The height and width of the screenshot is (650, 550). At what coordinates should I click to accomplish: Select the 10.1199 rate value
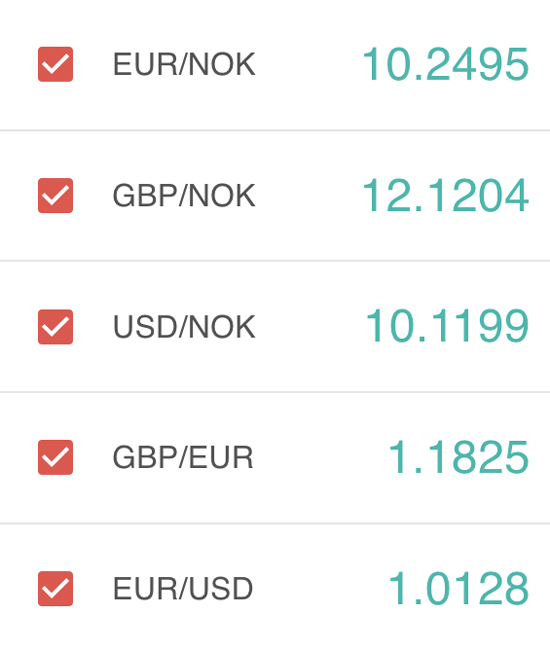coord(447,327)
